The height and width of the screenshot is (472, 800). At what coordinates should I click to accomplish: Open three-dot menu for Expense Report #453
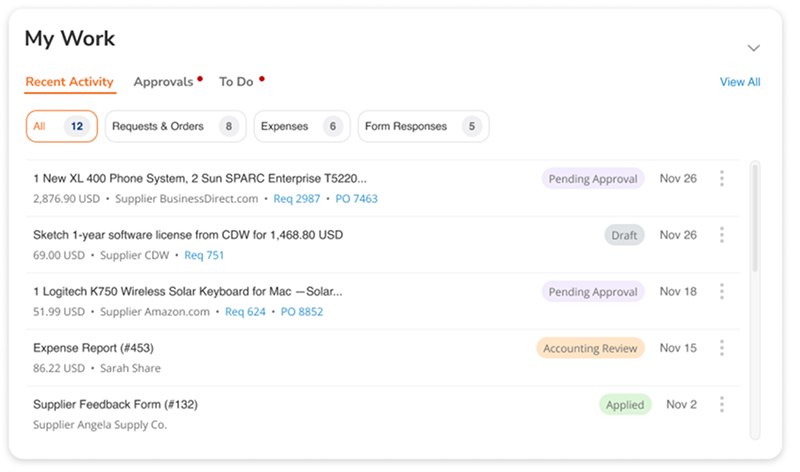tap(721, 348)
